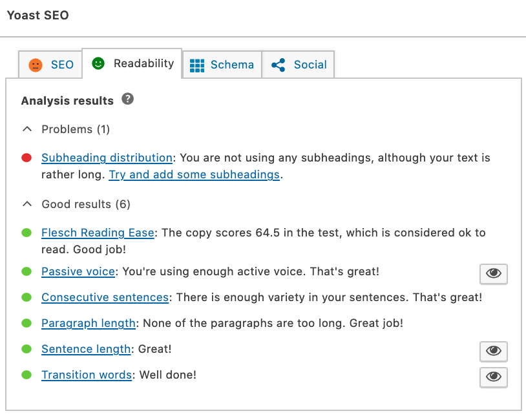
Task: Click the Schema grid icon
Action: [197, 65]
